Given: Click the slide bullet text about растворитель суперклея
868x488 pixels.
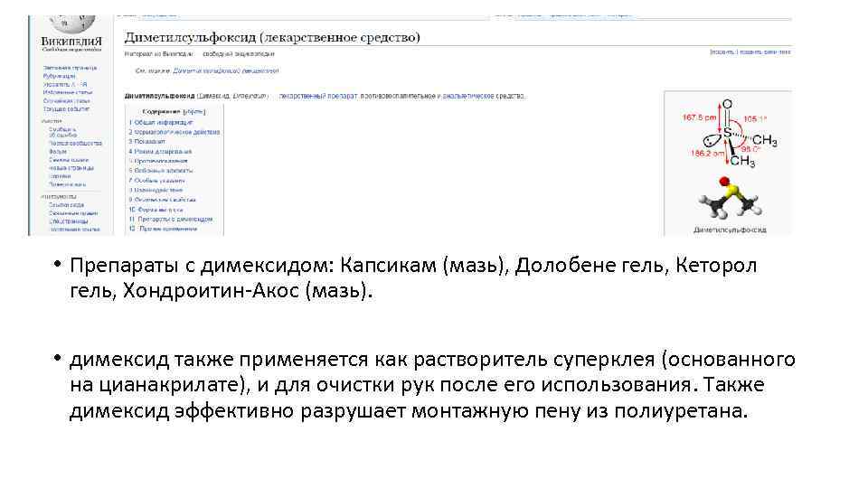Looking at the screenshot, I should (432, 385).
